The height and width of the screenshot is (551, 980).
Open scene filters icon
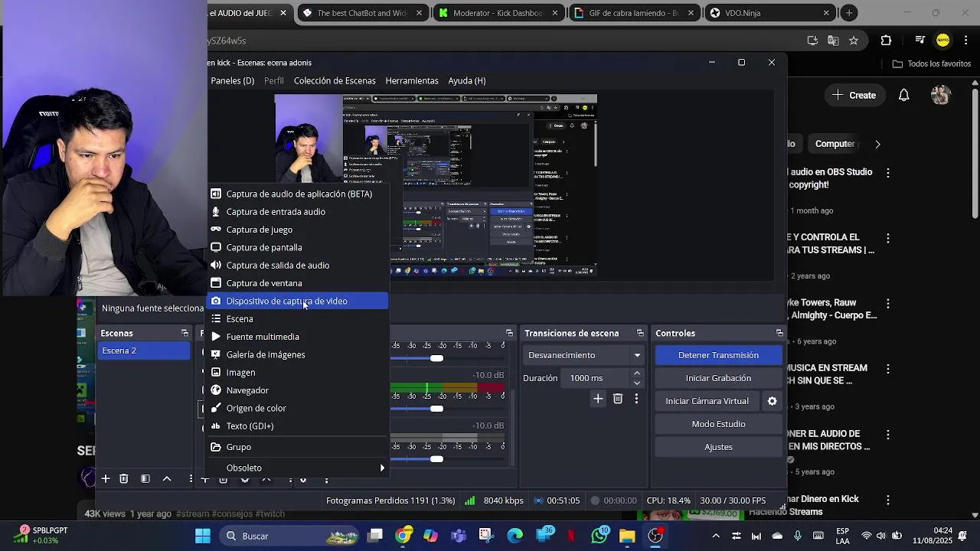coord(145,479)
